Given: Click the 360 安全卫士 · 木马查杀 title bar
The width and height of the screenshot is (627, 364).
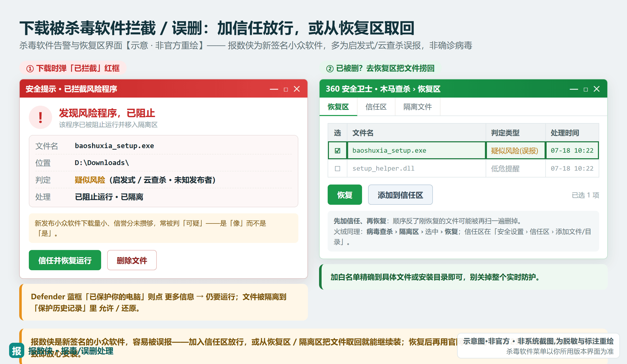Looking at the screenshot, I should pyautogui.click(x=463, y=89).
